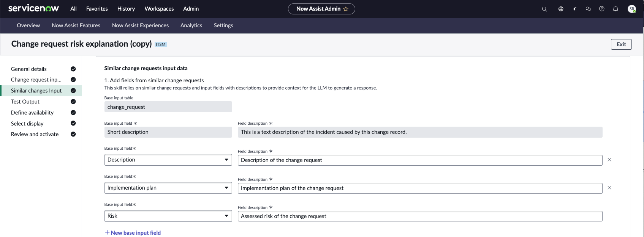Open the Favorites menu

pyautogui.click(x=97, y=9)
